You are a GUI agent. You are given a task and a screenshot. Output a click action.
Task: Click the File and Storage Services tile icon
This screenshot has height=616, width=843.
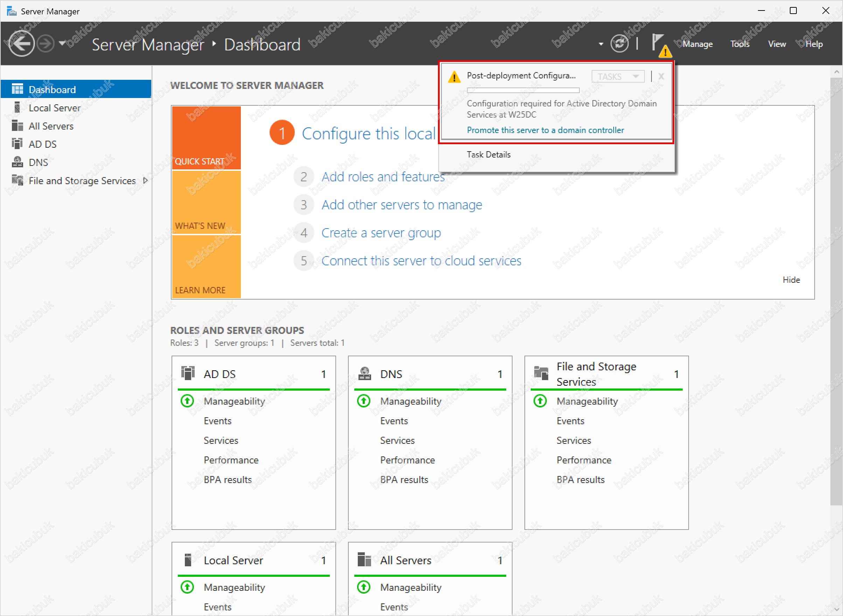pyautogui.click(x=541, y=373)
